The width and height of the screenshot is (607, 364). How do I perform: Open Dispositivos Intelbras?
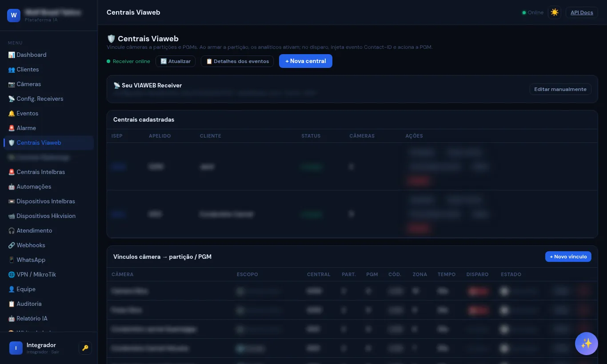pyautogui.click(x=49, y=201)
